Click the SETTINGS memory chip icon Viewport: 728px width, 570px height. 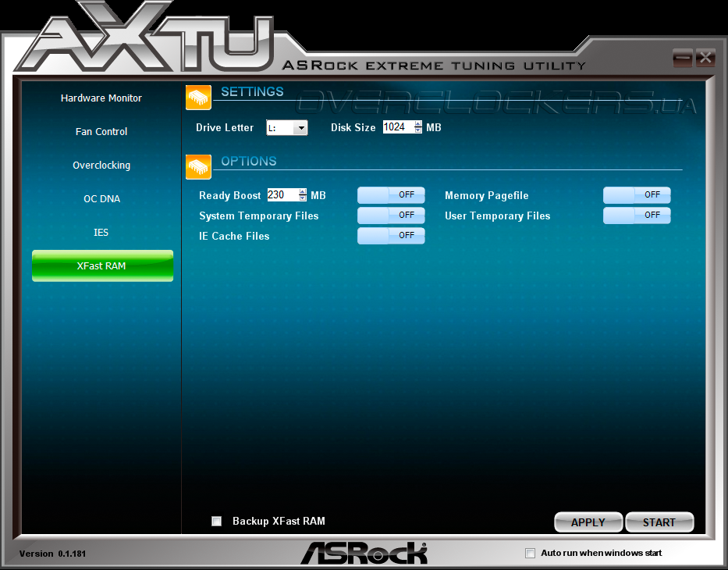point(198,98)
